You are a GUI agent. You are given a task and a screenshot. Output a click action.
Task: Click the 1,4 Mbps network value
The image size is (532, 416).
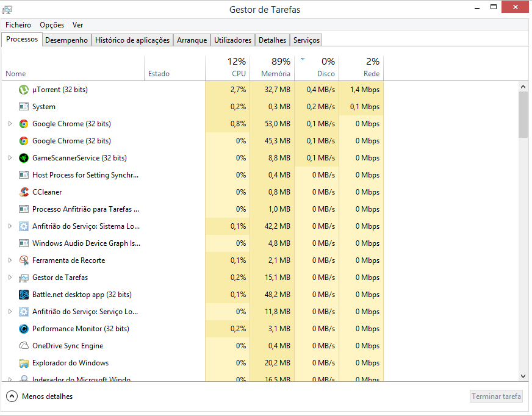365,90
